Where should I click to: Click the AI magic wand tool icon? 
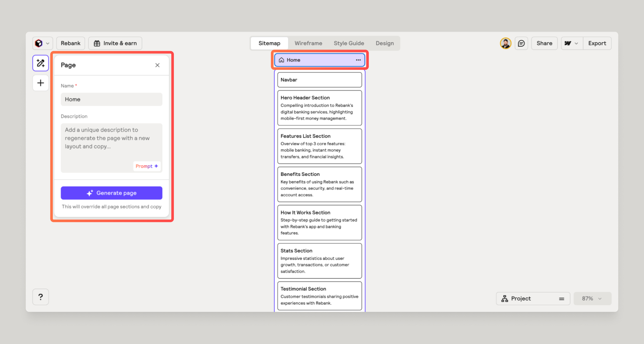click(41, 63)
